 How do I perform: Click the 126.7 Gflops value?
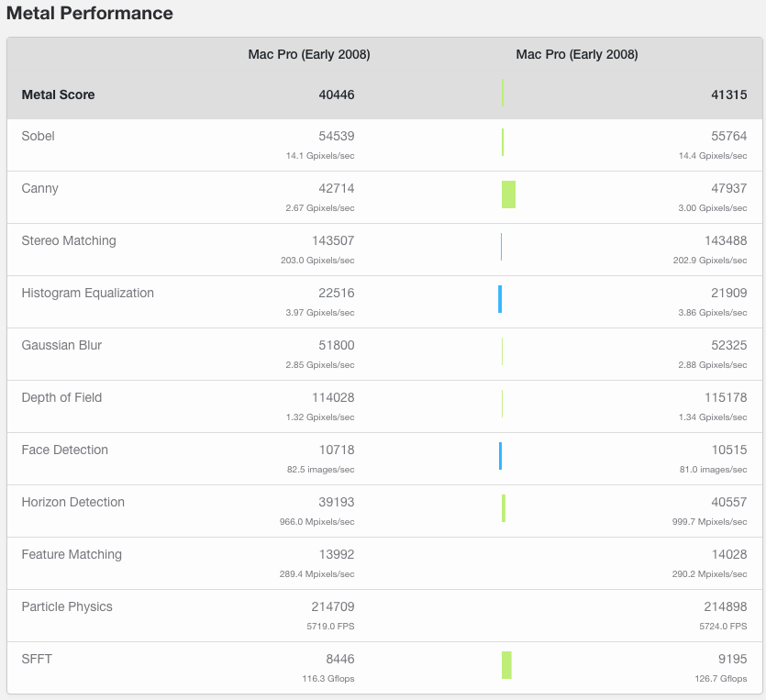pos(720,679)
